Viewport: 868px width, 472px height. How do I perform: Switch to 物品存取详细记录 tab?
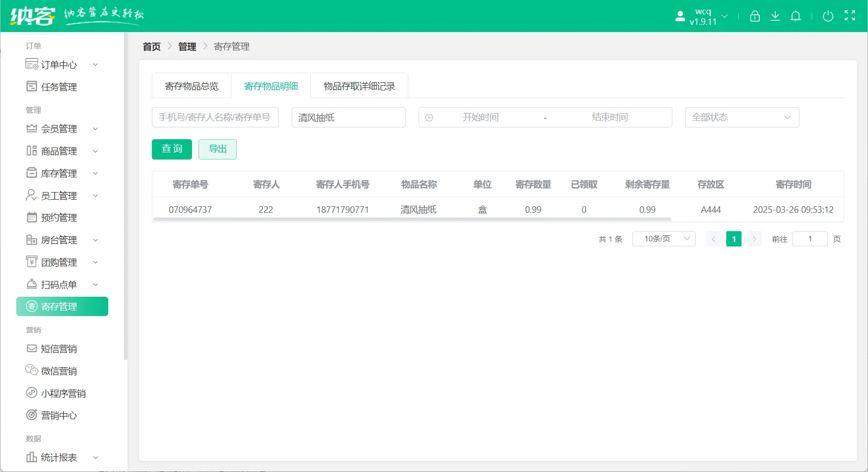point(359,86)
